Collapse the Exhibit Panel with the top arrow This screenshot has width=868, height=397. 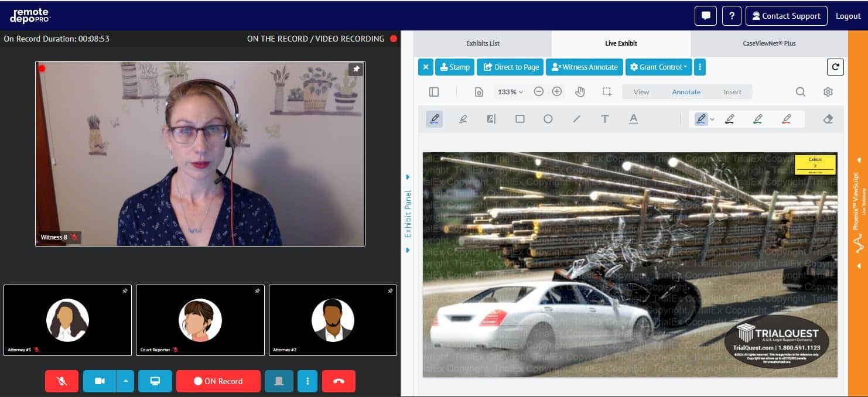[x=408, y=177]
